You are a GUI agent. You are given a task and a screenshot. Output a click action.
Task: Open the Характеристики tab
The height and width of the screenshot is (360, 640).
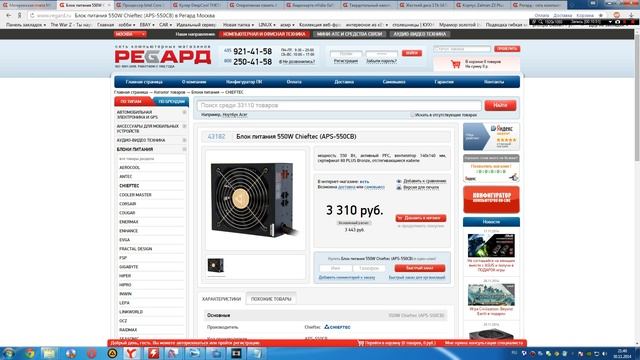222,299
